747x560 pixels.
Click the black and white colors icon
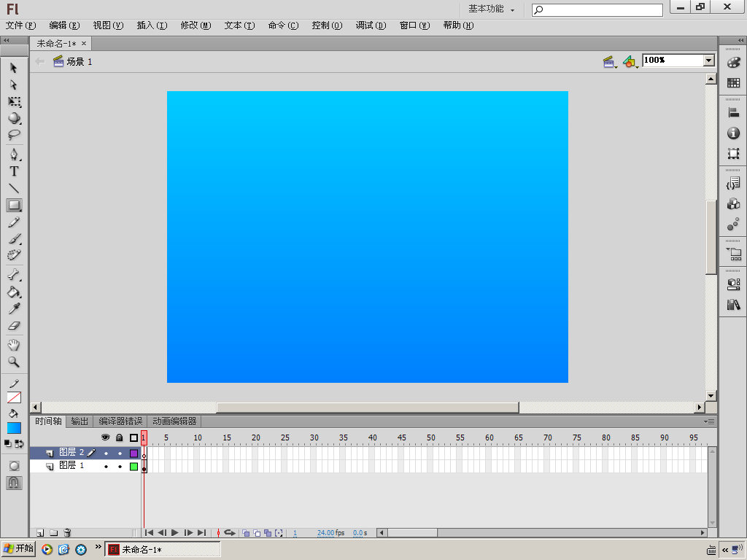click(8, 444)
